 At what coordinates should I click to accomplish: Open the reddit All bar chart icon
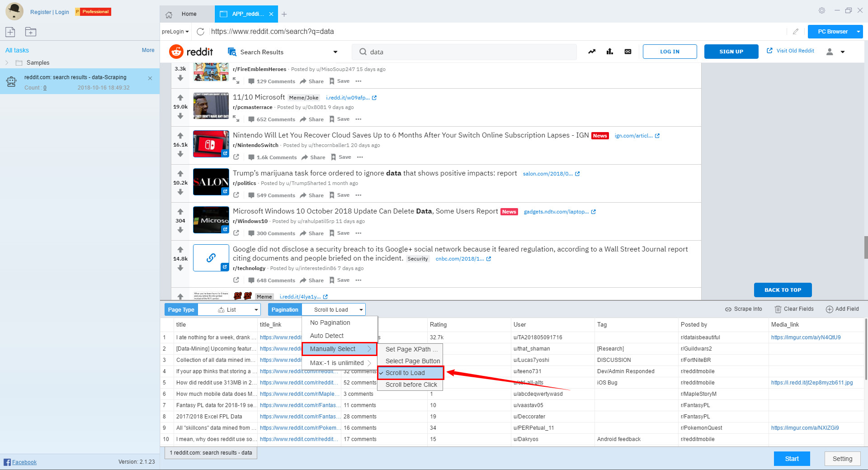[x=610, y=52]
